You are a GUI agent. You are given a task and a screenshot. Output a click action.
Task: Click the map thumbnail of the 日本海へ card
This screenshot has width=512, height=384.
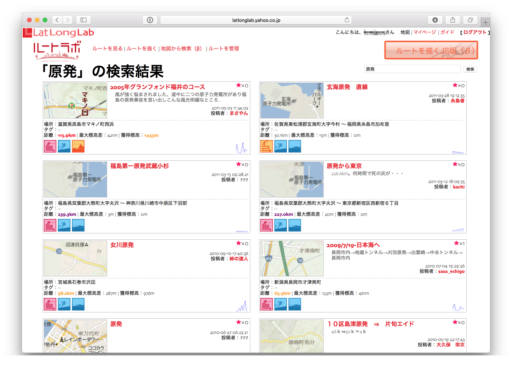coord(292,258)
